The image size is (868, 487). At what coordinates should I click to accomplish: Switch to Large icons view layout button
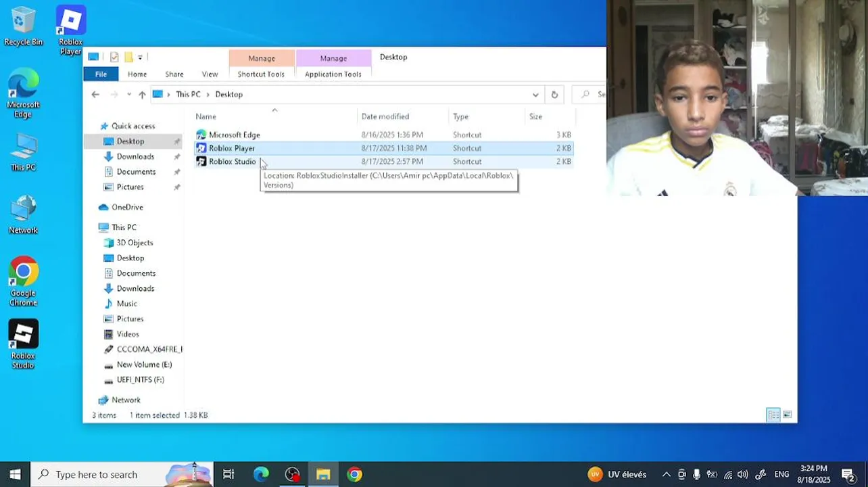point(788,415)
